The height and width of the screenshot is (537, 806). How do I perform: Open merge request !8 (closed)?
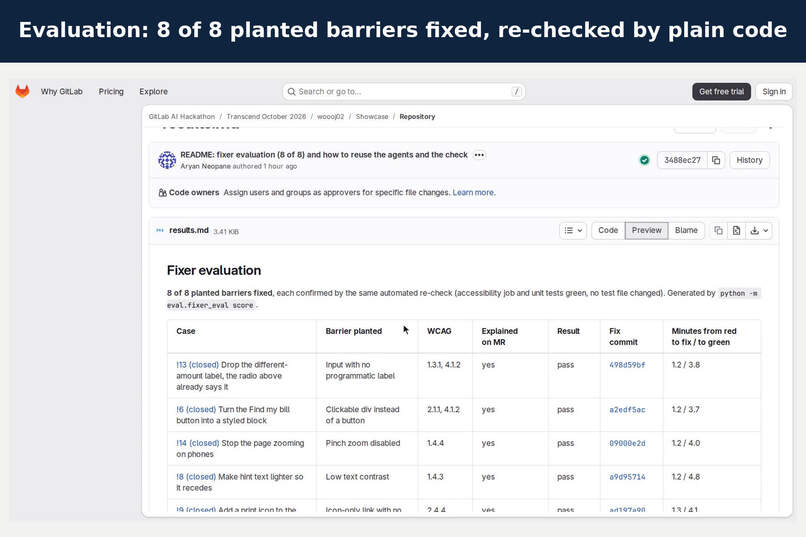pyautogui.click(x=196, y=477)
